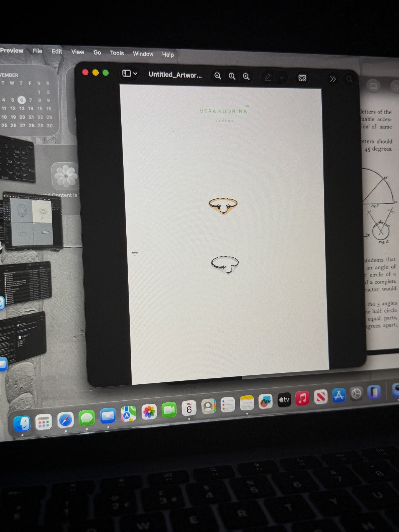
Task: Open the View menu
Action: [x=78, y=52]
